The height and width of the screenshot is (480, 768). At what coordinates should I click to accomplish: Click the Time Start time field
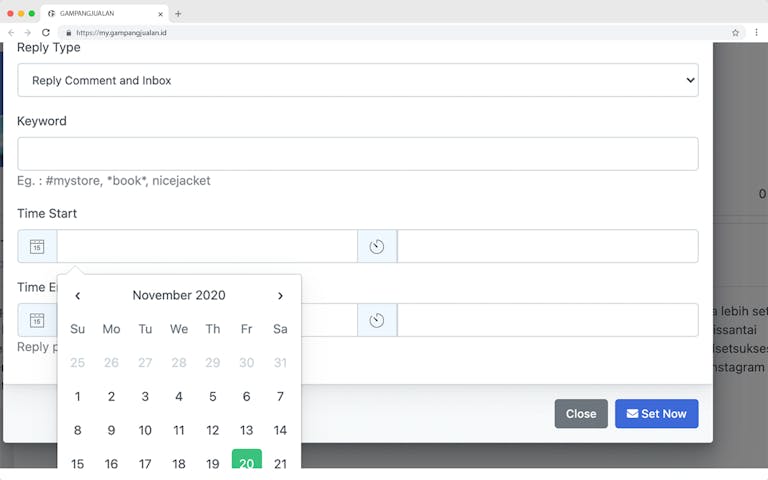(547, 246)
